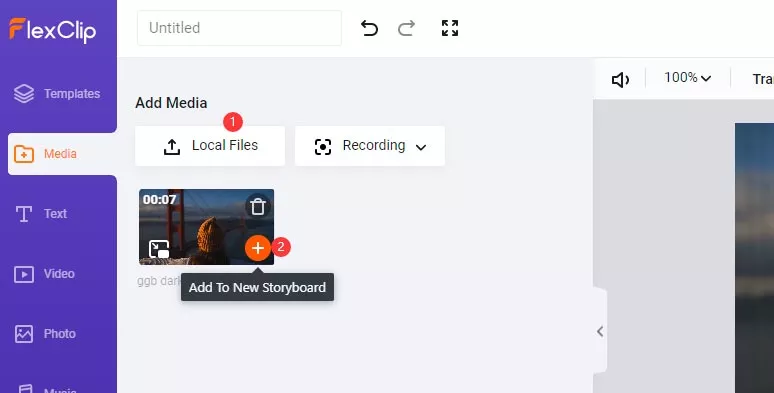Click the Templates layers icon
The image size is (774, 393).
[x=24, y=94]
